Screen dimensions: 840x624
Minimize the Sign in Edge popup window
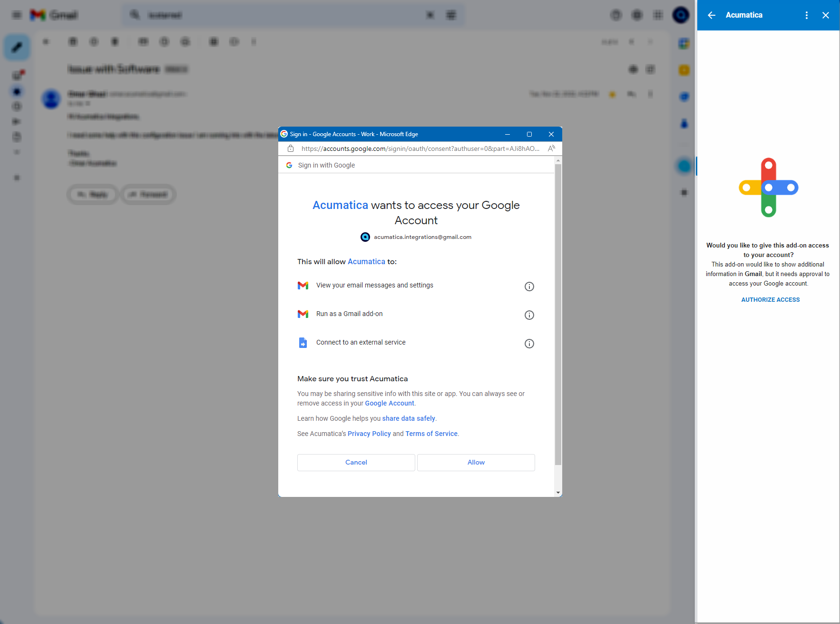point(508,134)
